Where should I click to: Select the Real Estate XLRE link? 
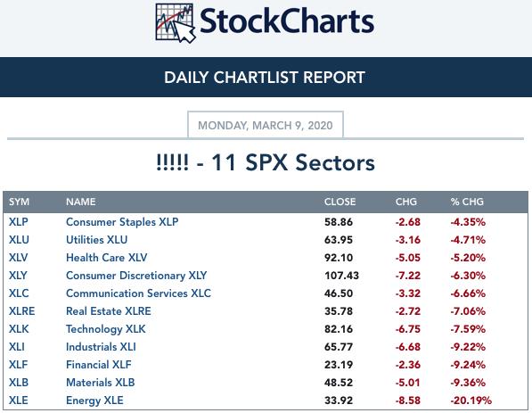click(109, 311)
